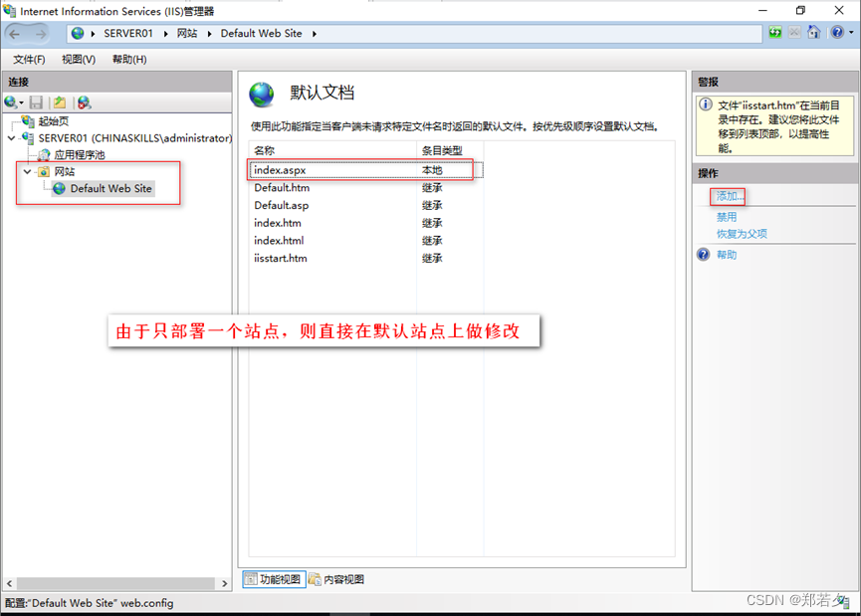This screenshot has width=861, height=616.
Task: Click the globe icon in address bar
Action: [x=78, y=34]
